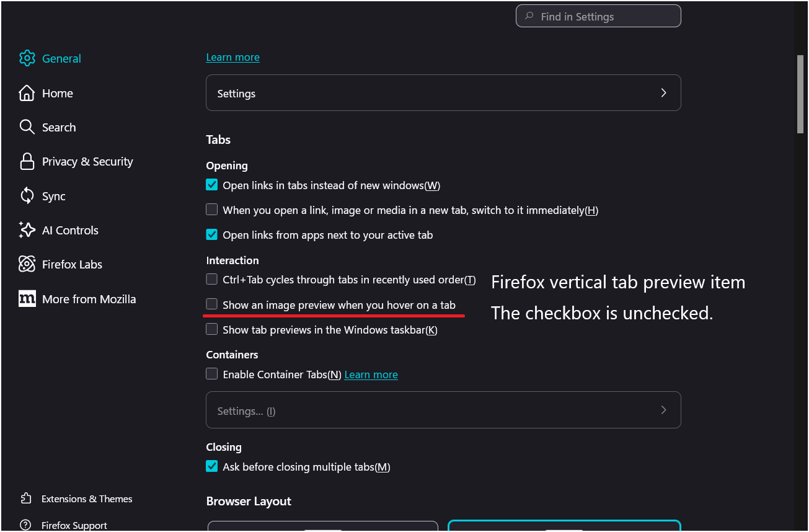Focus the Find in Settings search field

click(598, 16)
